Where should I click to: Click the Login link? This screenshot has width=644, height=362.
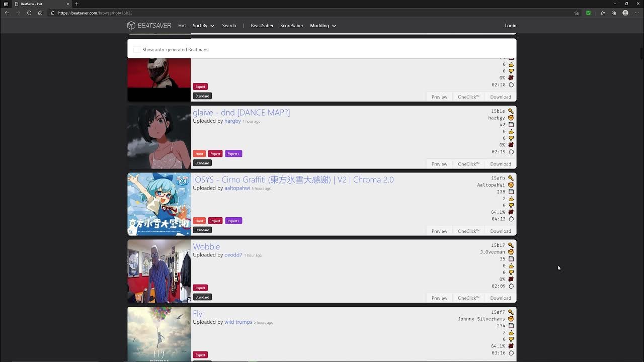511,26
